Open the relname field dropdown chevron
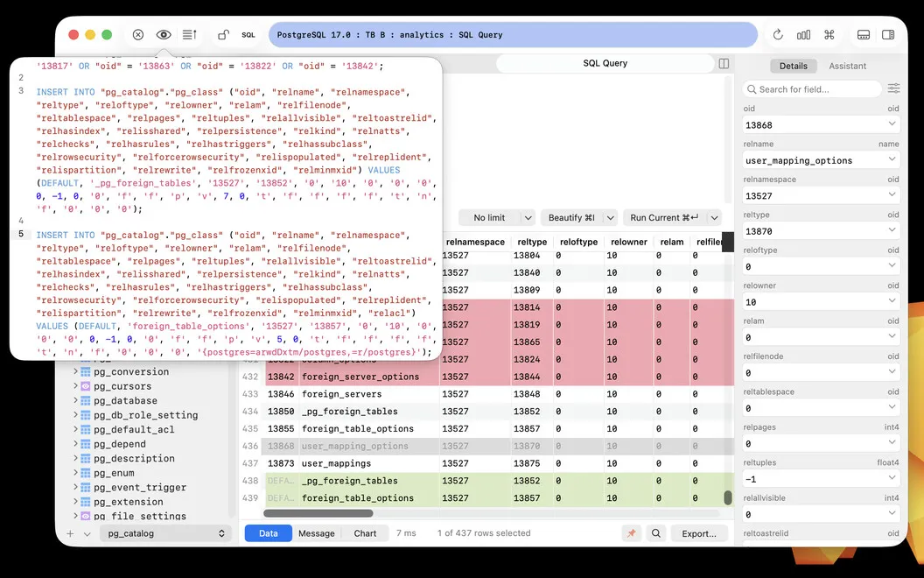 tap(892, 159)
